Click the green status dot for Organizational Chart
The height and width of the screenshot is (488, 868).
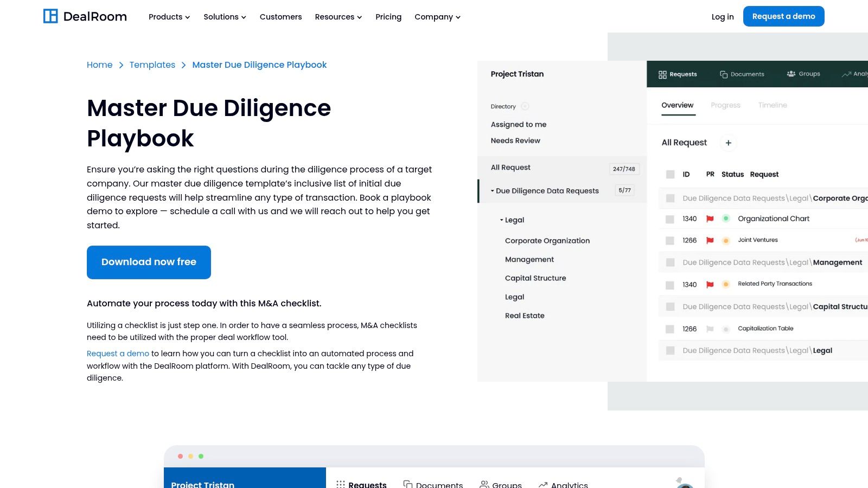[726, 219]
